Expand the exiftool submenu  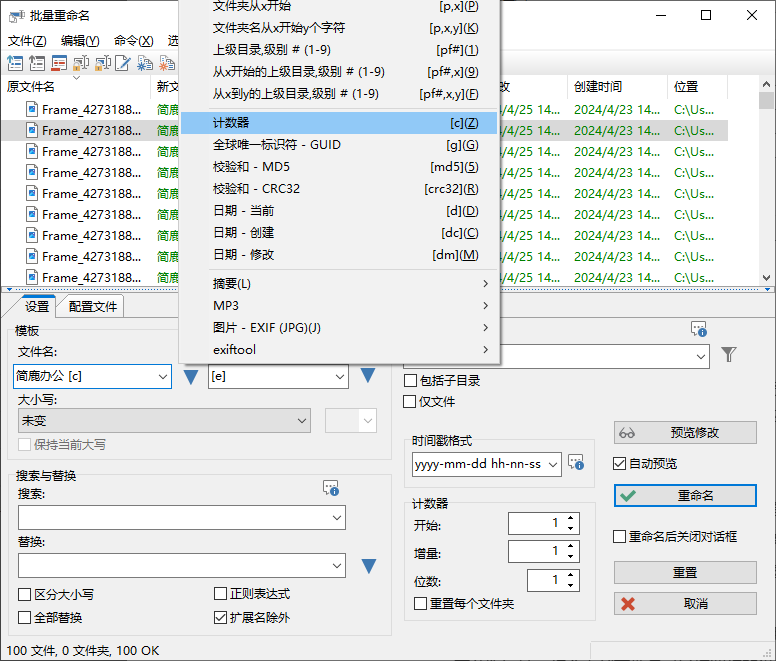340,349
